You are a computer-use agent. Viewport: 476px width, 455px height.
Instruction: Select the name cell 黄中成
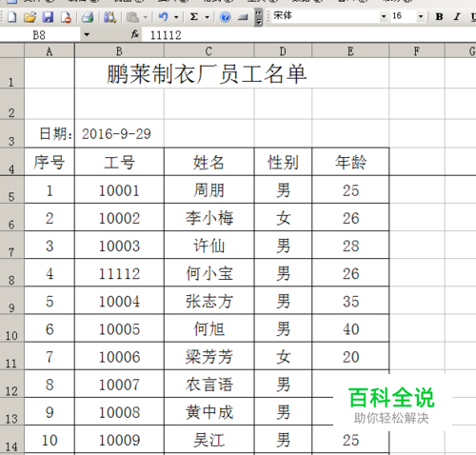point(208,412)
